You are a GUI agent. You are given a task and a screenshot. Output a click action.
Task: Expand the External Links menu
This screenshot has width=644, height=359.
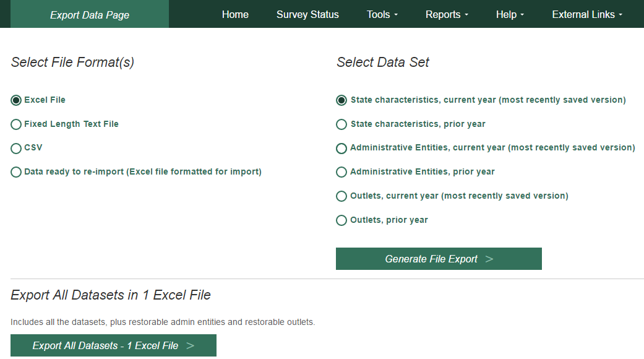click(x=587, y=14)
